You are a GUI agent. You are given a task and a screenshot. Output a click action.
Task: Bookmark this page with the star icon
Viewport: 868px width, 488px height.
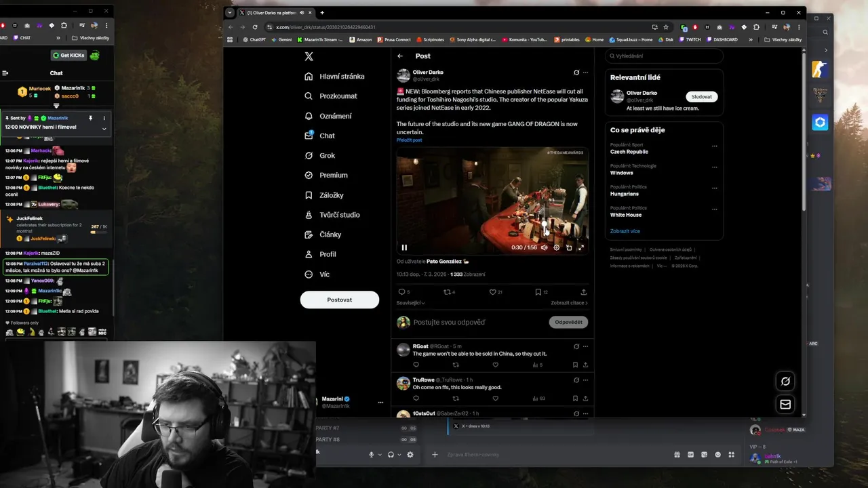coord(666,27)
